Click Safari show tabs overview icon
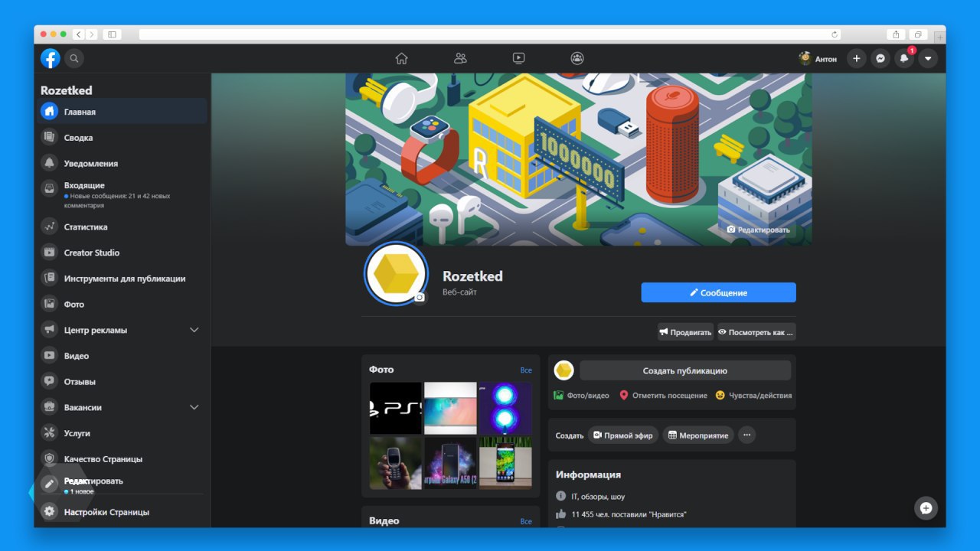980x551 pixels. (917, 34)
